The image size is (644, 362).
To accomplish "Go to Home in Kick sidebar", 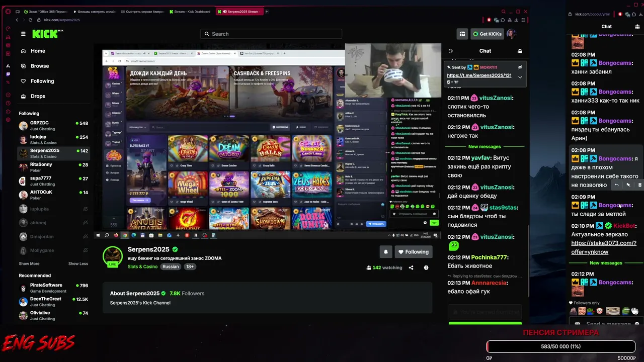I will 33,51.
